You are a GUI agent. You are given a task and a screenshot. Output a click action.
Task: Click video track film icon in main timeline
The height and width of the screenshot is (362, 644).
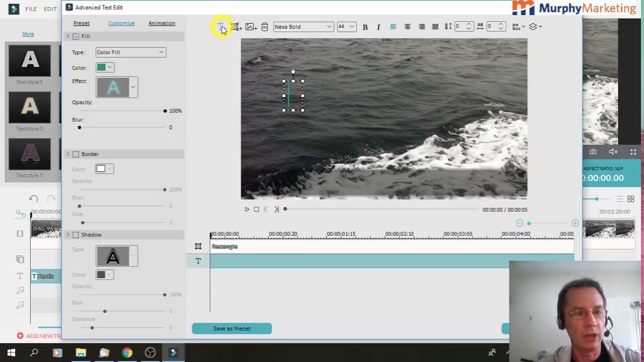tap(20, 234)
